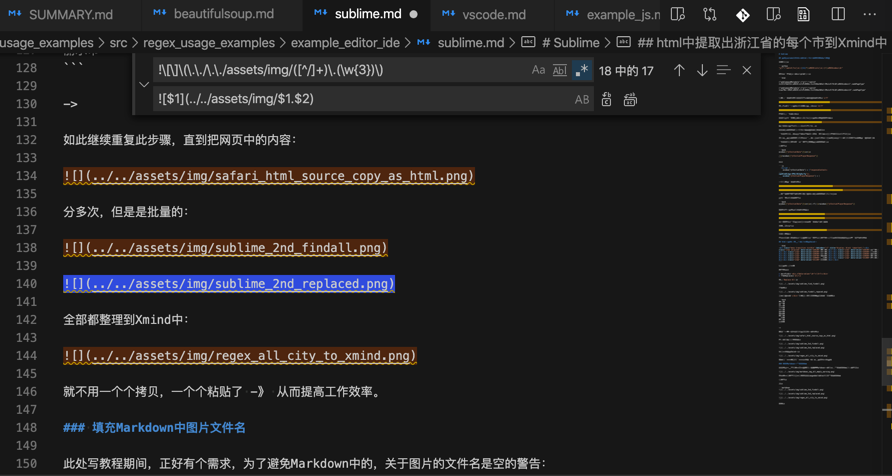Click the 18 中的 17 match counter
892x476 pixels.
[626, 71]
